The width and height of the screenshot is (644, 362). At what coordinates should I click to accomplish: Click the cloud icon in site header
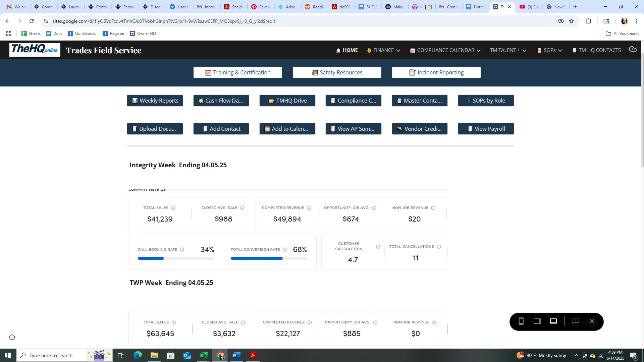coord(633,49)
